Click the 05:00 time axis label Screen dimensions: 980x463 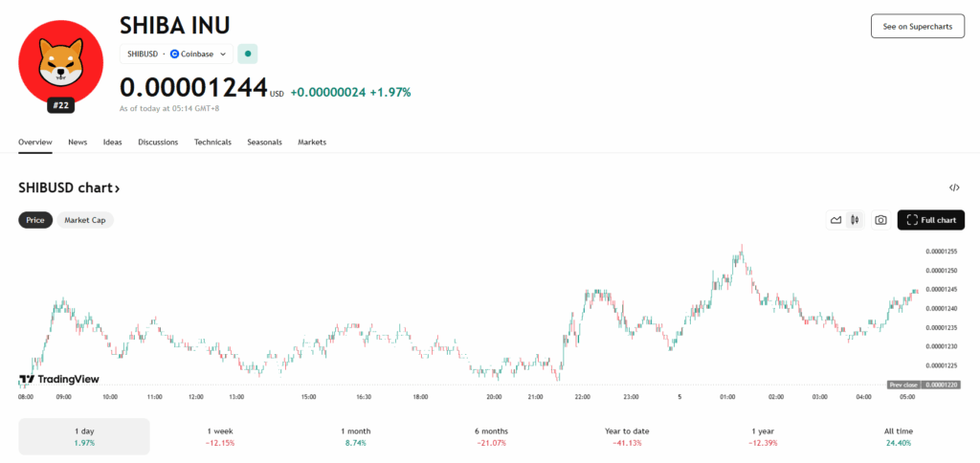click(907, 397)
